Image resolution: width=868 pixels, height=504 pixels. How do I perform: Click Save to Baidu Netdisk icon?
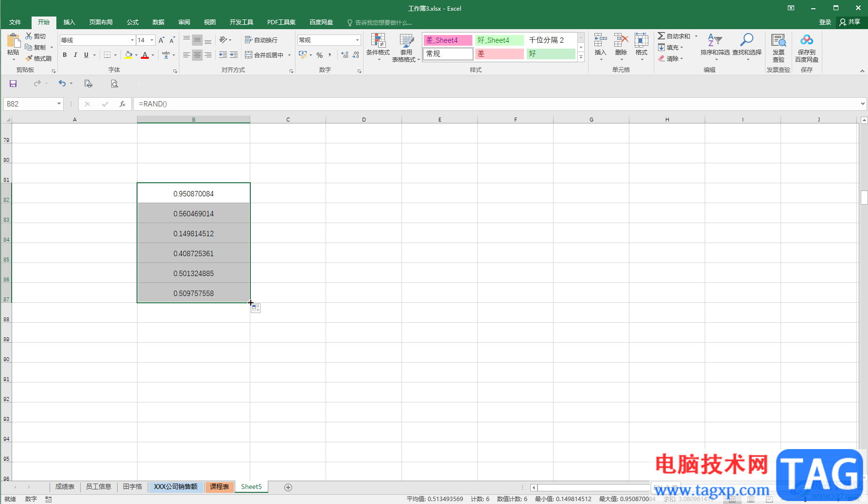[x=807, y=40]
